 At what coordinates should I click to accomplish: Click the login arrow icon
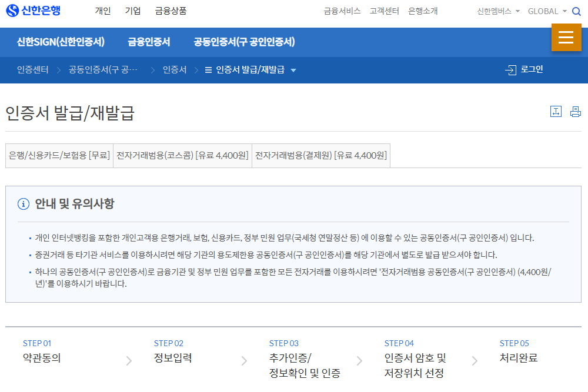coord(511,70)
